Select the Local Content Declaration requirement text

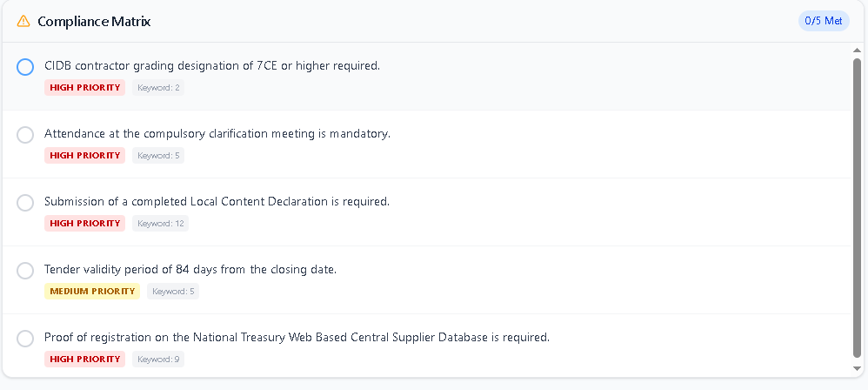[x=217, y=202]
